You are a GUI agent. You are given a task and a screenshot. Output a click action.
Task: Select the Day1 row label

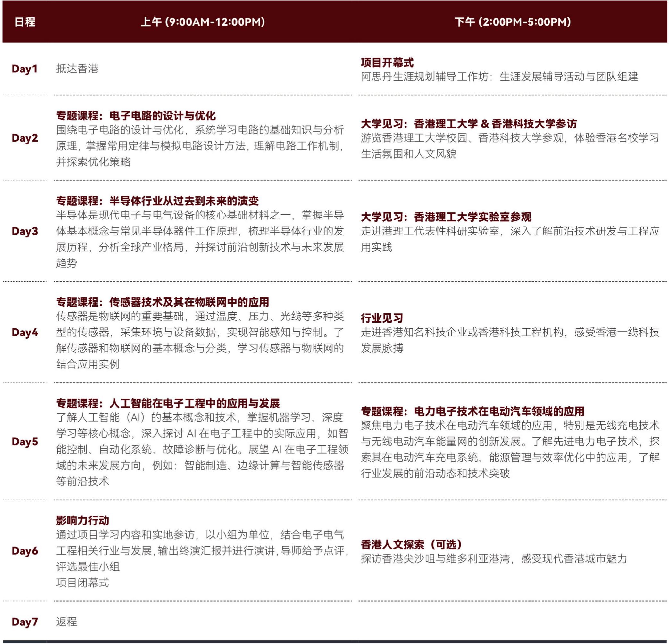24,69
